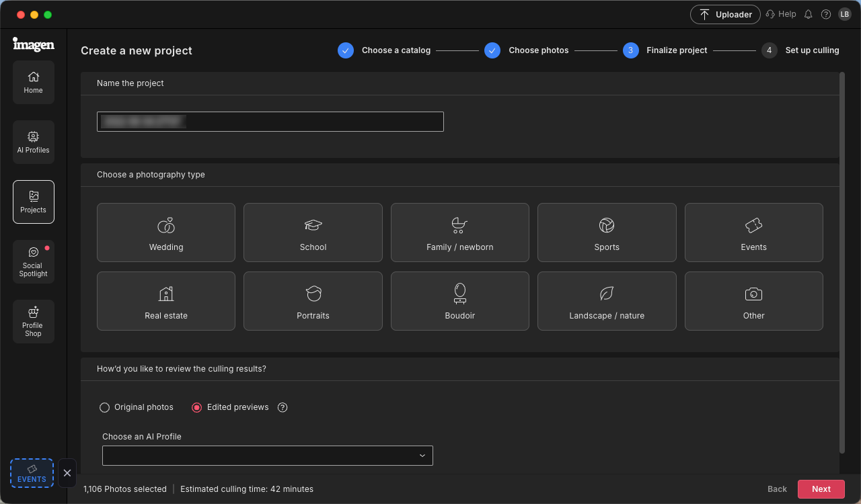Select School photography type
Image resolution: width=861 pixels, height=504 pixels.
pyautogui.click(x=313, y=233)
